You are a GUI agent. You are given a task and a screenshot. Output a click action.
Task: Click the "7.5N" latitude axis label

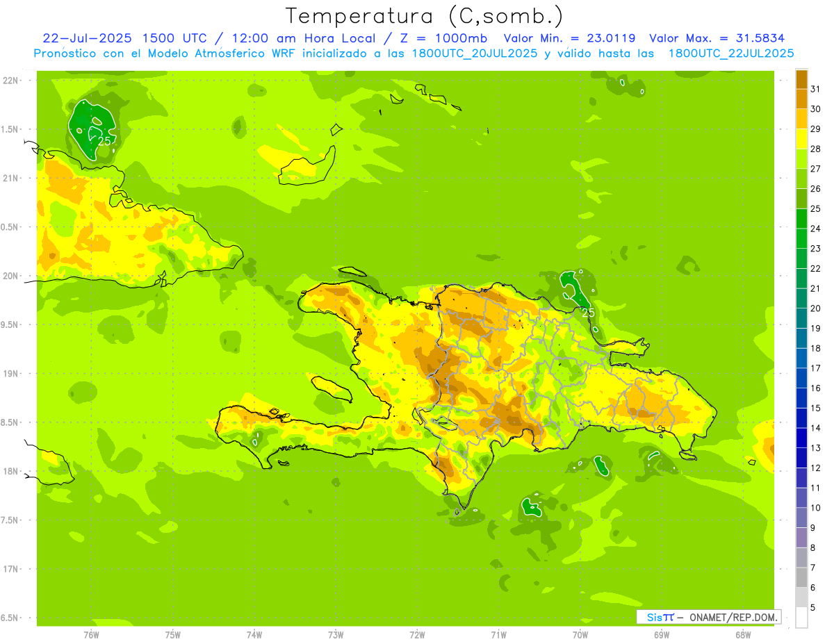pyautogui.click(x=10, y=520)
